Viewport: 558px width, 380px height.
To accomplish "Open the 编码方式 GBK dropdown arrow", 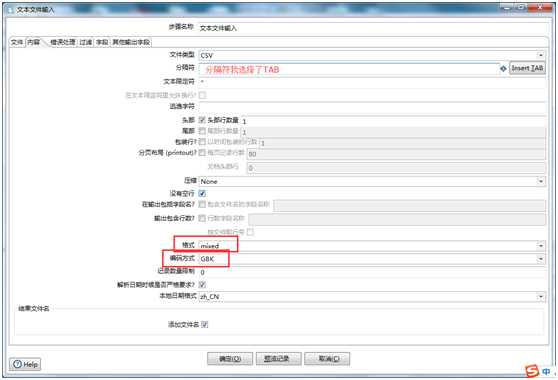I will tap(541, 259).
